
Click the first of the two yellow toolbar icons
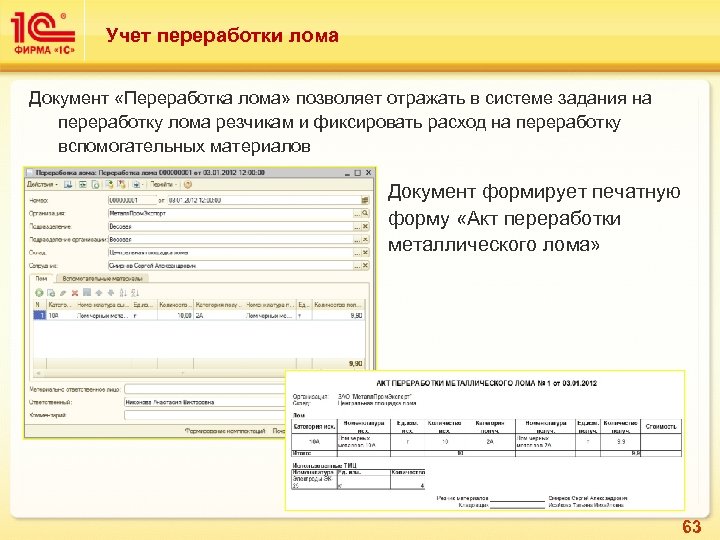click(109, 185)
